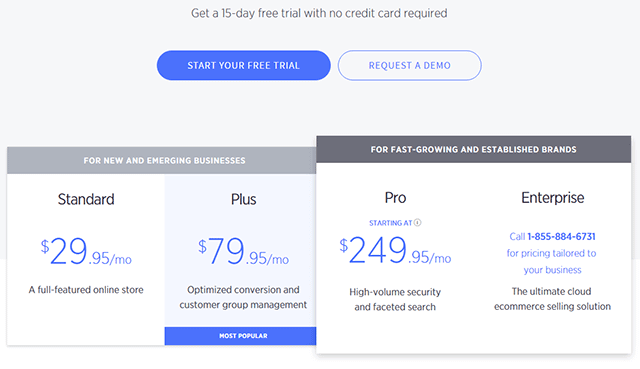The width and height of the screenshot is (640, 369).
Task: Click 'High-volume security and faceted search' text
Action: 395,299
